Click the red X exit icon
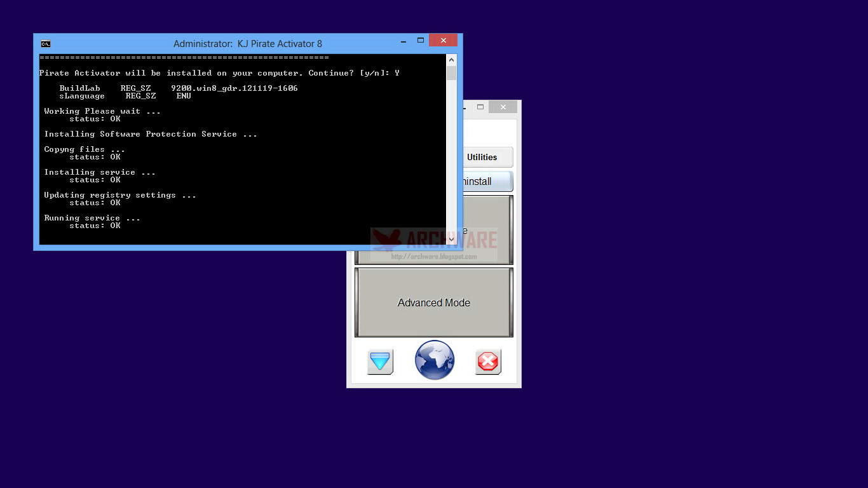Screen dimensions: 868x488 point(488,362)
